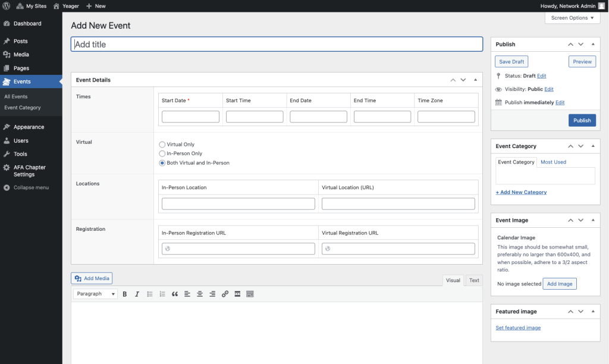609x364 pixels.
Task: Edit the visibility setting
Action: click(549, 89)
